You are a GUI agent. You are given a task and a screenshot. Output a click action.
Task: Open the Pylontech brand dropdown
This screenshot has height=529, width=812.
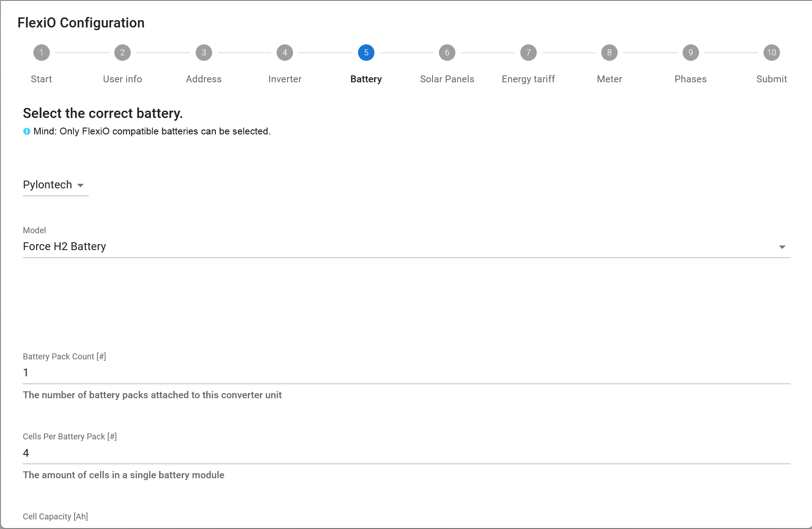click(55, 185)
